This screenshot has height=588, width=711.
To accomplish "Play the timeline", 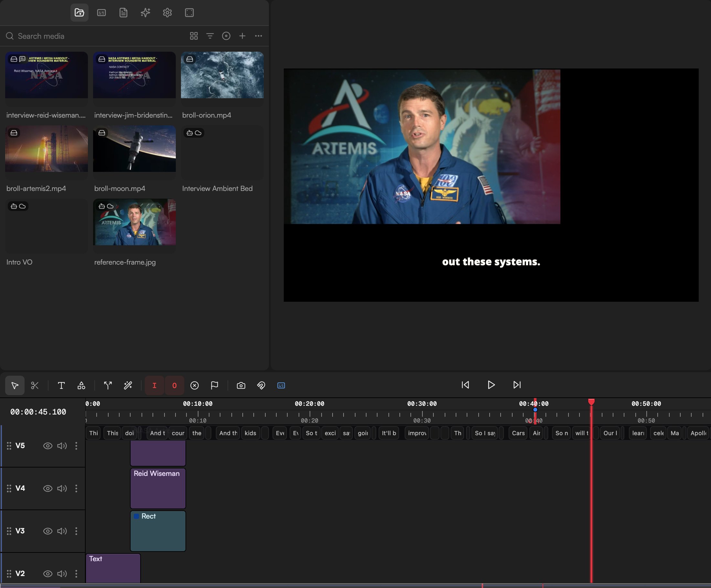I will (491, 385).
